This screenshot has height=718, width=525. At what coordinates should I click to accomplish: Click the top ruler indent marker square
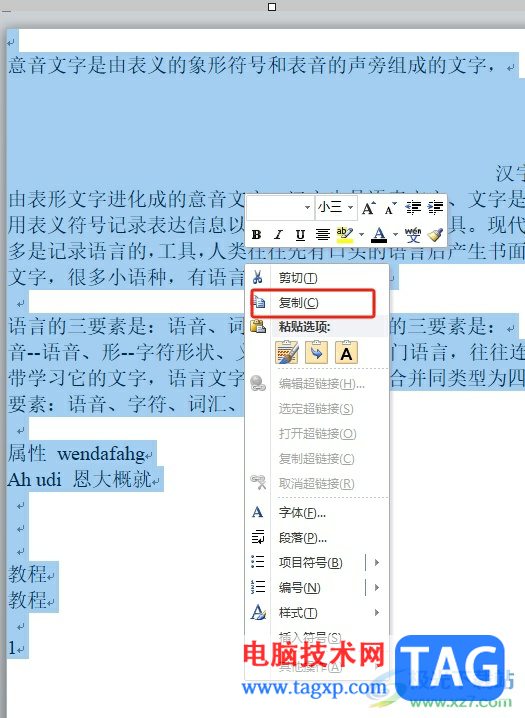tap(272, 7)
